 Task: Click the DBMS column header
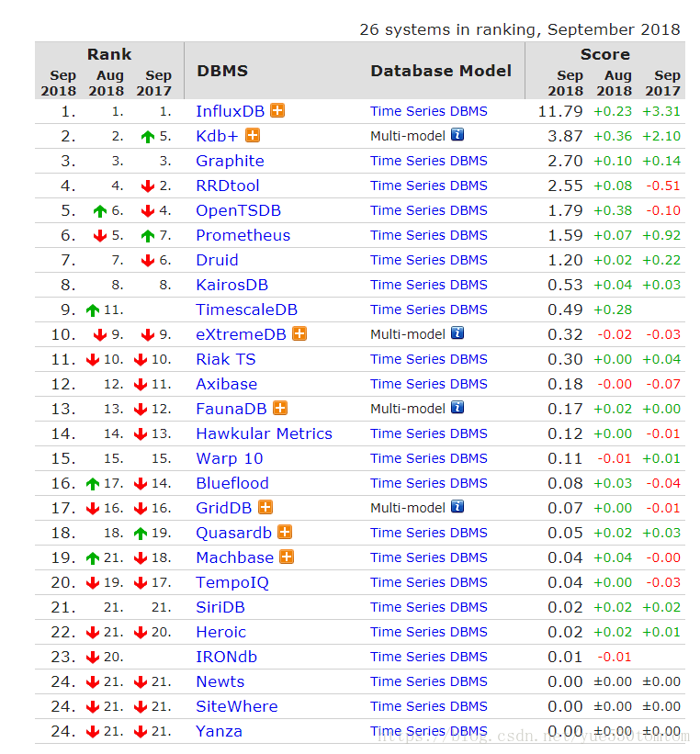222,71
